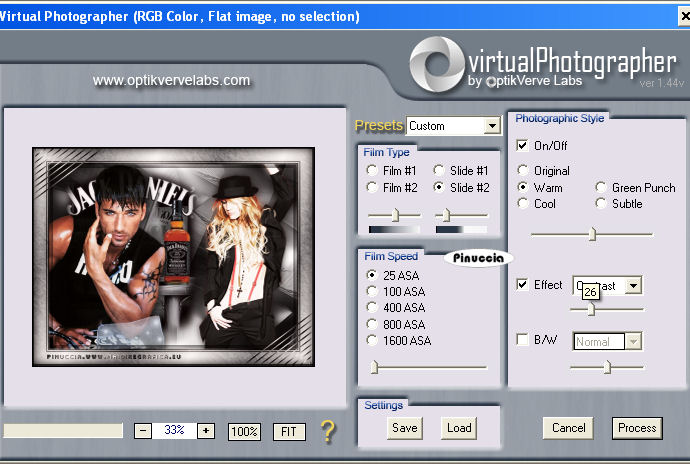Set film speed to 1600 ASA

(372, 340)
